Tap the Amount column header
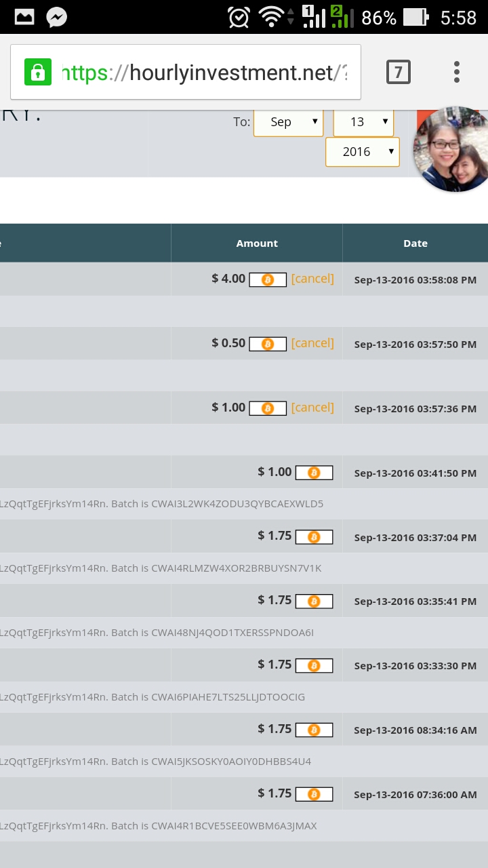The width and height of the screenshot is (488, 868). point(257,243)
